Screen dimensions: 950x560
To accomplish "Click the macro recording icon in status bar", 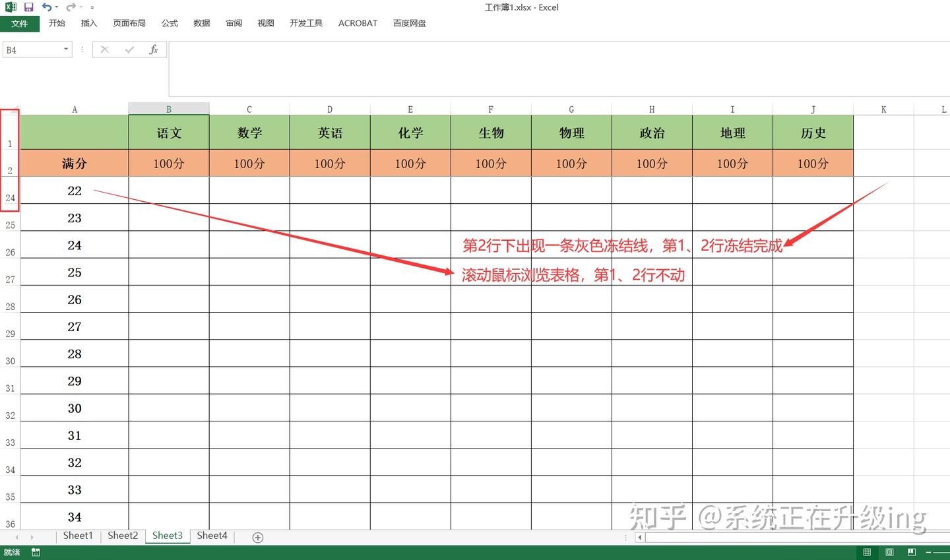I will (x=36, y=552).
